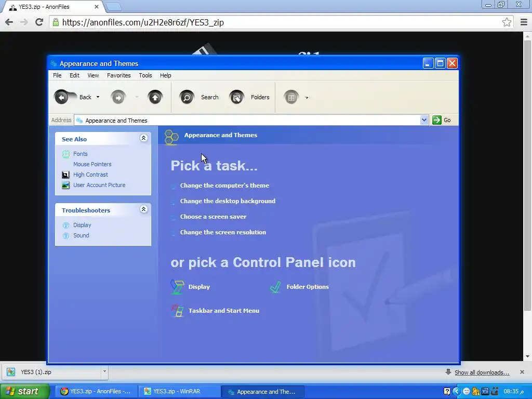Click Show all downloads link
The height and width of the screenshot is (399, 532).
point(482,373)
